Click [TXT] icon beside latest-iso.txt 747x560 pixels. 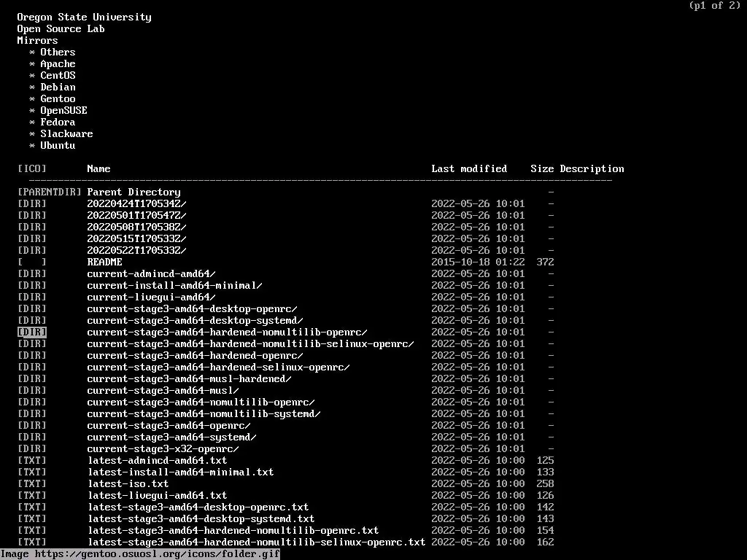[32, 484]
